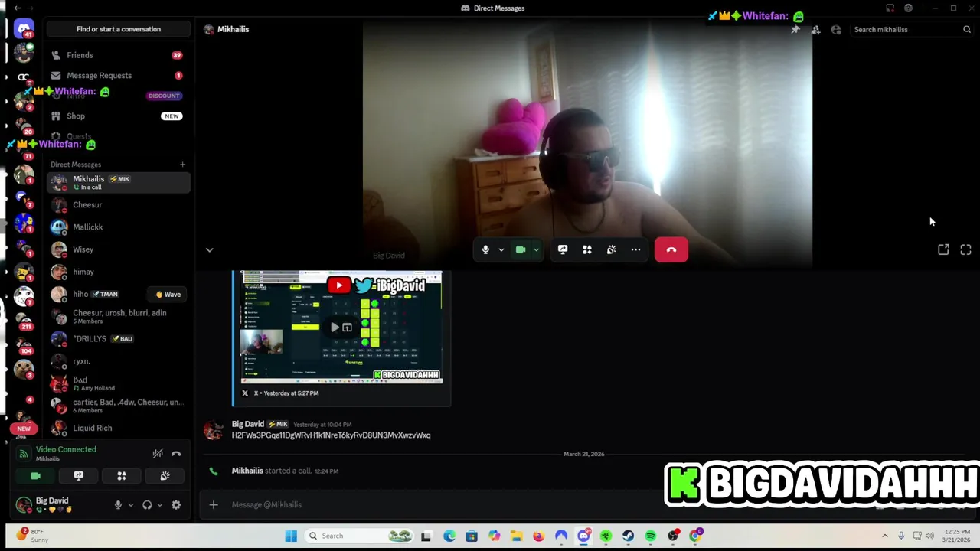Open output device dropdown in user panel
The width and height of the screenshot is (980, 551).
coord(159,504)
